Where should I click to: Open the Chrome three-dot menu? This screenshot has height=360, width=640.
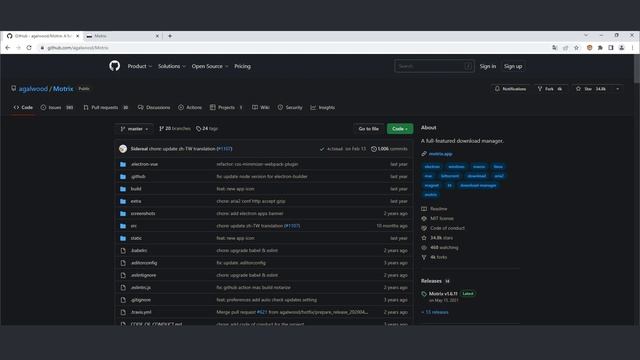(633, 48)
